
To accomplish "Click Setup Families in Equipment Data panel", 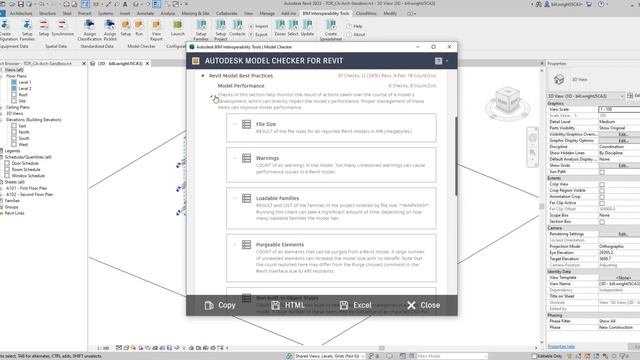I will (27, 30).
